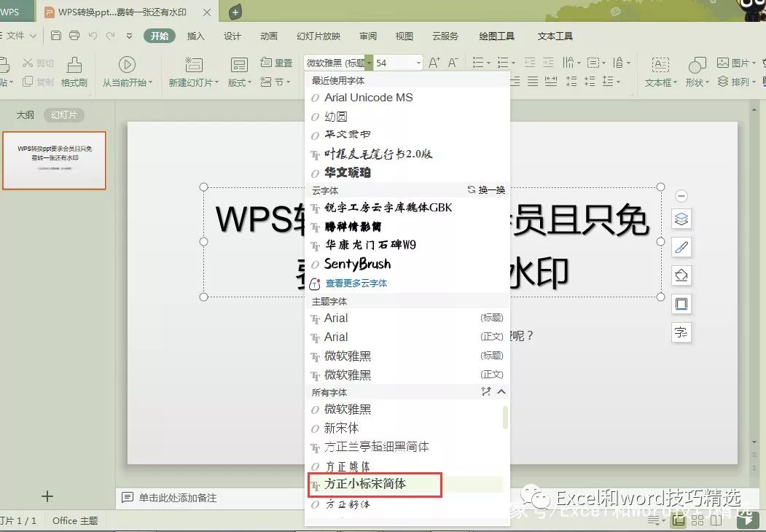The width and height of the screenshot is (766, 532).
Task: Open the 绘图工具 ribbon tab
Action: pyautogui.click(x=497, y=36)
